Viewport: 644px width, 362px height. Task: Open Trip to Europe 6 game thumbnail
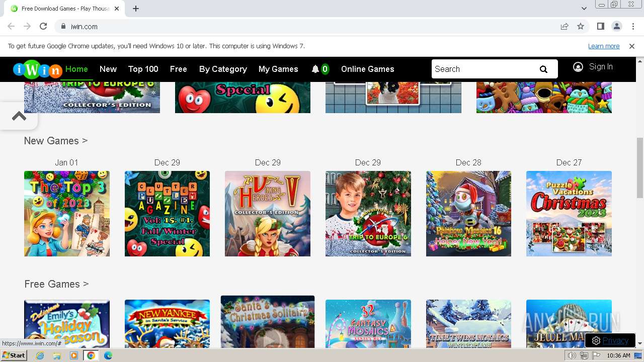point(368,214)
